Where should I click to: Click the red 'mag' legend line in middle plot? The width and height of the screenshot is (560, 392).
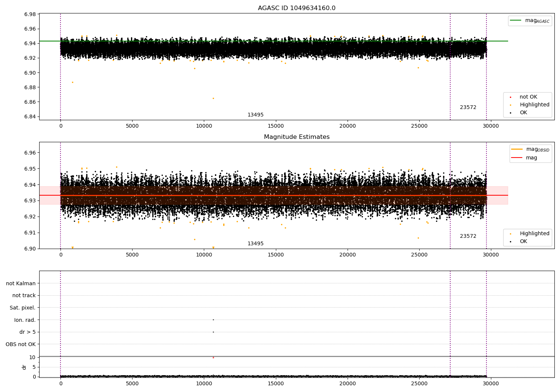pos(517,158)
